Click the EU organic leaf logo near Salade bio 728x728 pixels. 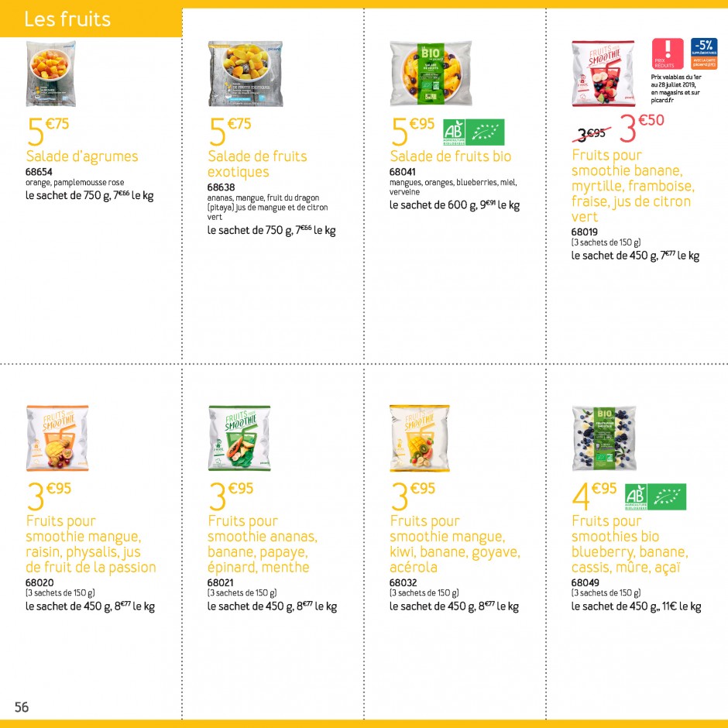[x=485, y=132]
